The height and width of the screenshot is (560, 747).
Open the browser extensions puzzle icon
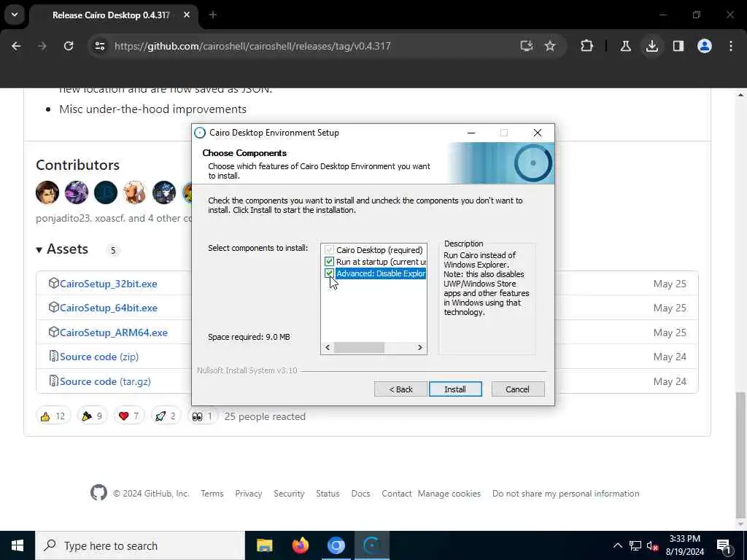click(587, 46)
